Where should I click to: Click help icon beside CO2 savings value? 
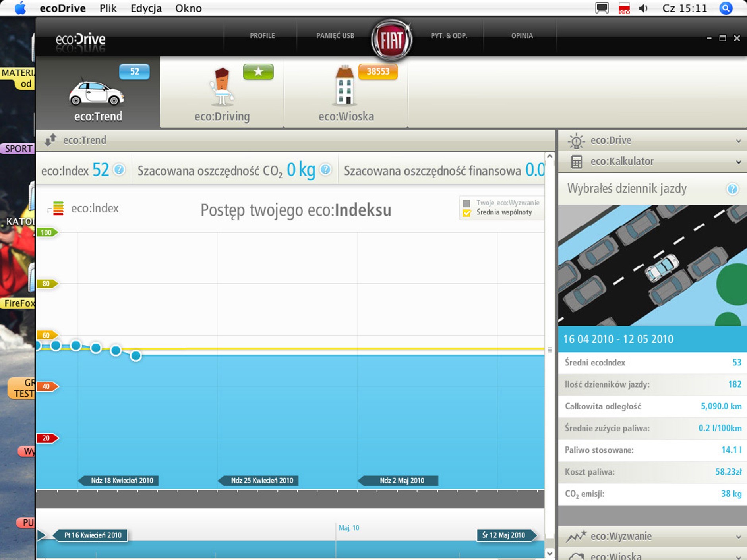(325, 170)
